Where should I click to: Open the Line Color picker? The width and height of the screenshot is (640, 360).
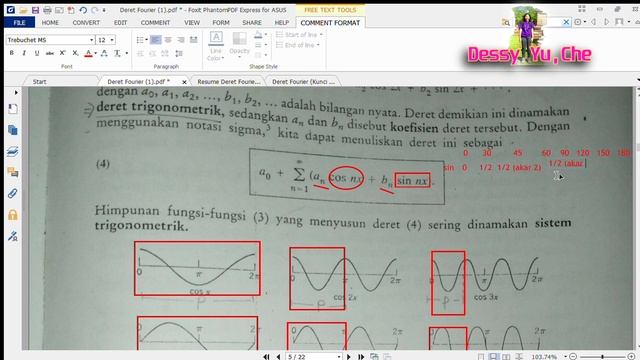[216, 46]
